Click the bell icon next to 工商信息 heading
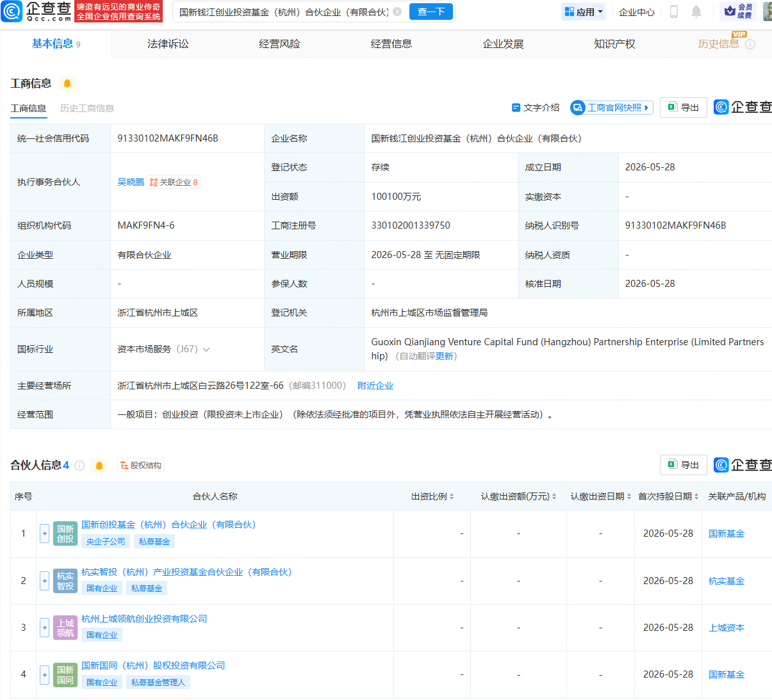Image resolution: width=772 pixels, height=700 pixels. 67,83
